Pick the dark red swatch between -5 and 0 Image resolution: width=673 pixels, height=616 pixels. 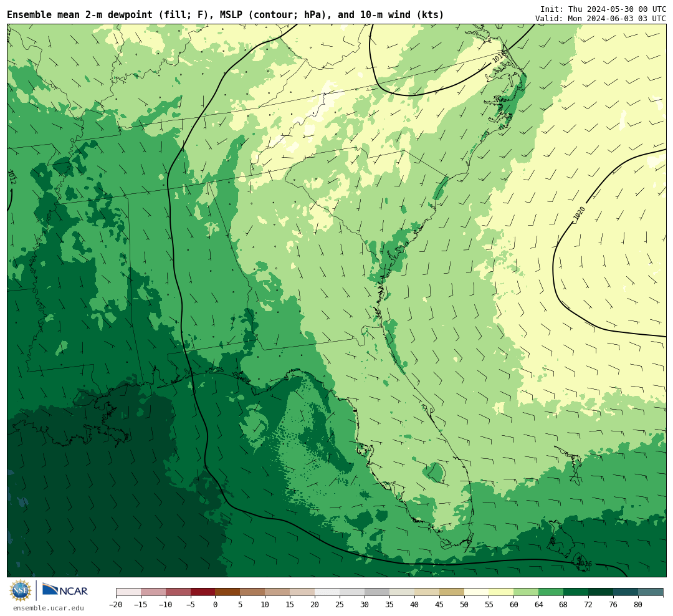pyautogui.click(x=203, y=592)
